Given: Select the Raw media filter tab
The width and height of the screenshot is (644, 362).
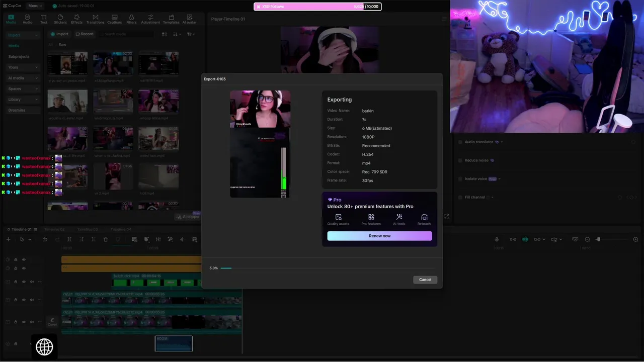Looking at the screenshot, I should pos(62,45).
